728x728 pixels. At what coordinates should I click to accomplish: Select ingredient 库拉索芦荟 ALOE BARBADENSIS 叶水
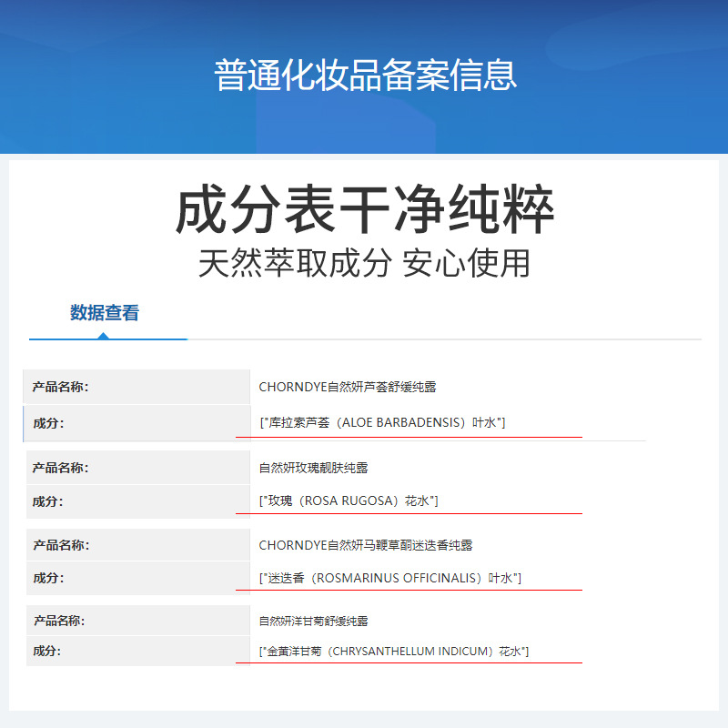(x=382, y=422)
